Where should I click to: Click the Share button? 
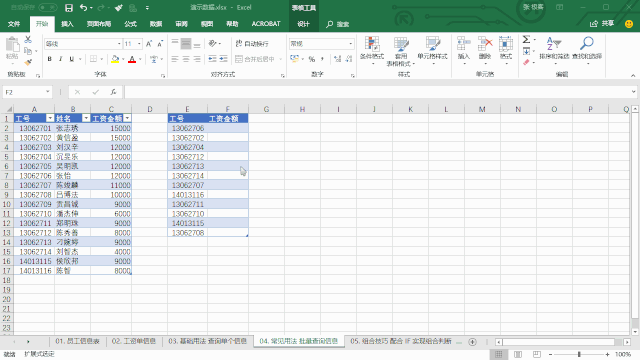point(602,24)
